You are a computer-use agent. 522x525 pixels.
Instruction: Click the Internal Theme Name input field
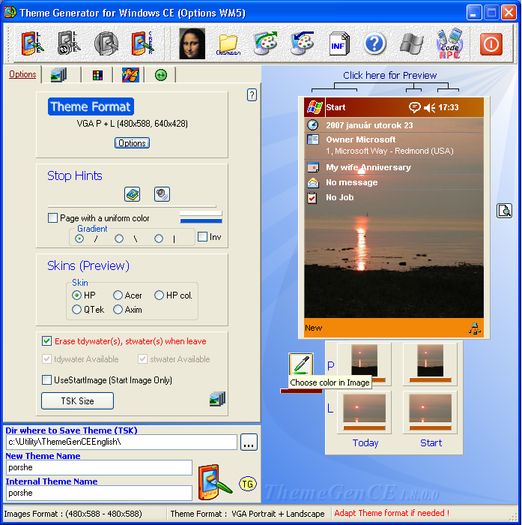[99, 493]
